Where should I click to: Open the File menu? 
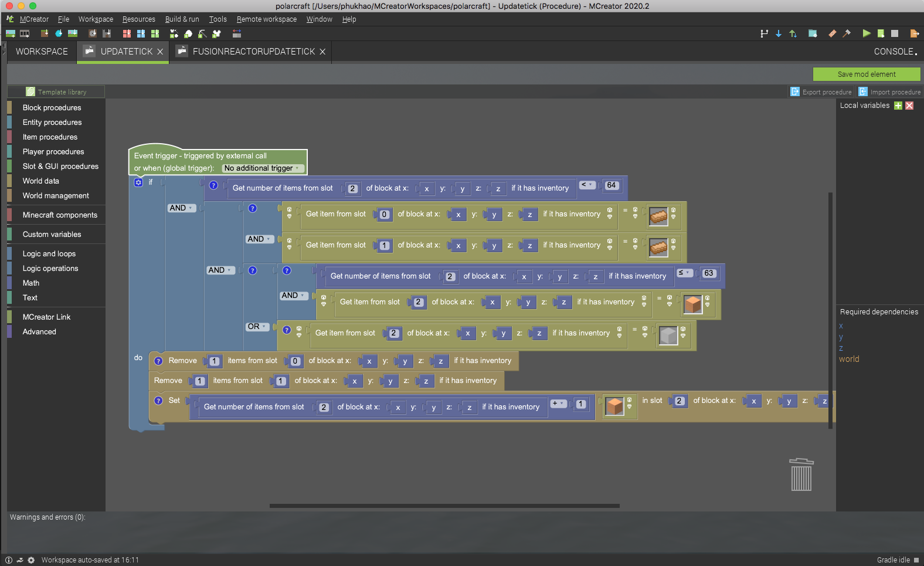pyautogui.click(x=63, y=19)
